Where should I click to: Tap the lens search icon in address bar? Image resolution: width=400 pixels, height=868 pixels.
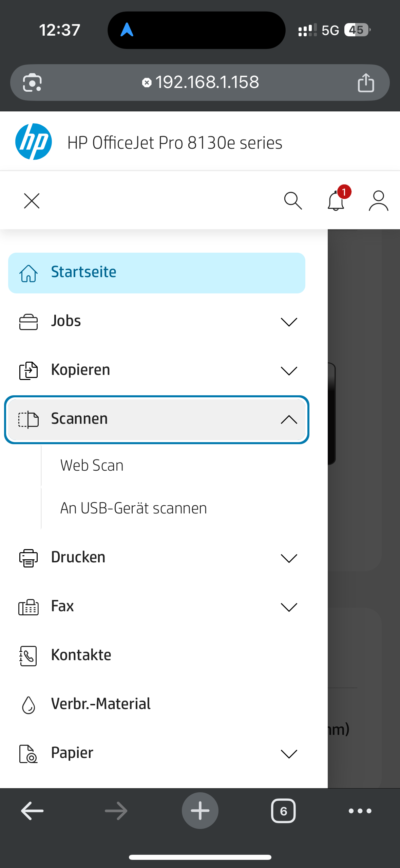pyautogui.click(x=32, y=83)
